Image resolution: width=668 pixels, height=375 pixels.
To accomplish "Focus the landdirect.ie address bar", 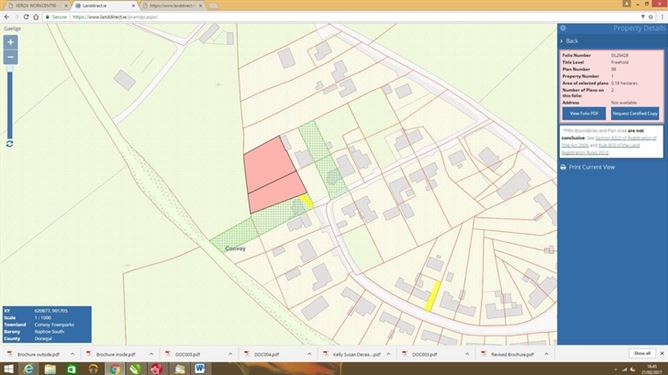I will tap(341, 17).
